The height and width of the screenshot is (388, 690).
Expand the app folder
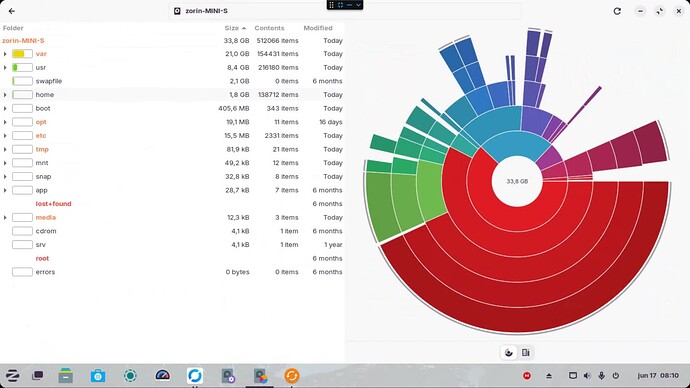coord(5,190)
